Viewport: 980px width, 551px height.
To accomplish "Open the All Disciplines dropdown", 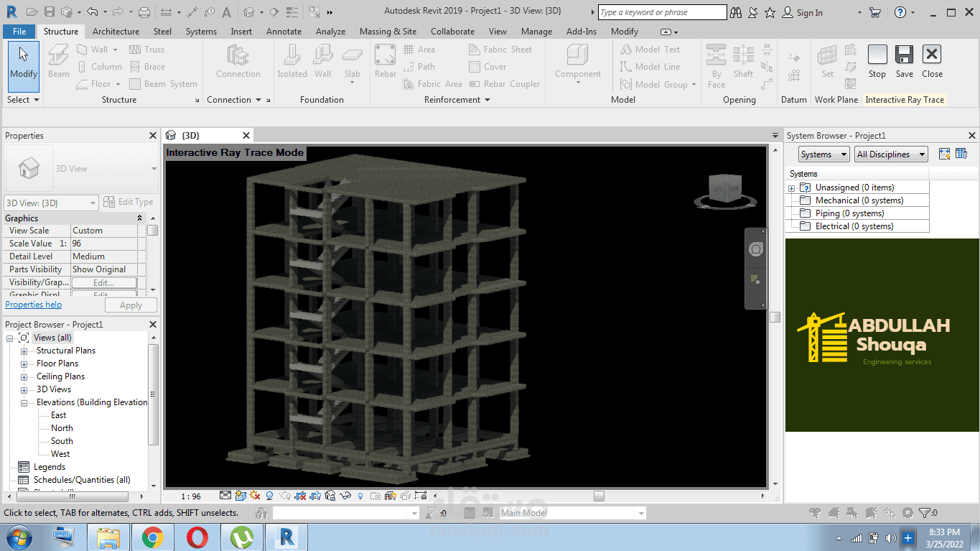I will (890, 154).
